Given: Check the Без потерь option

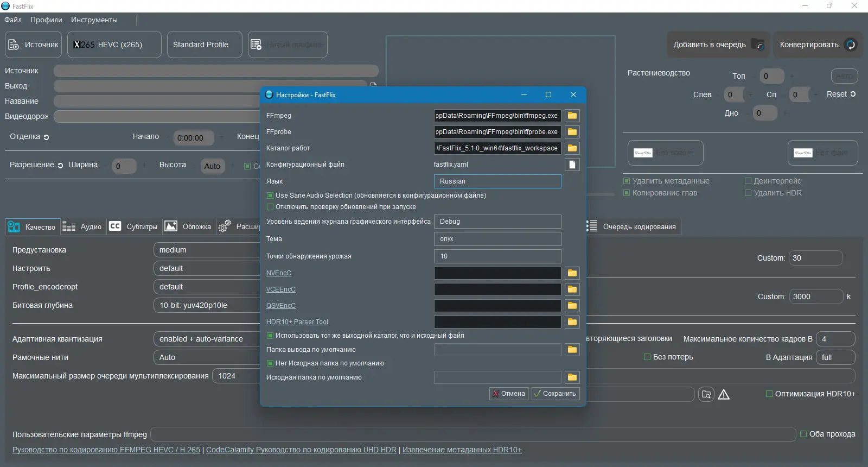Looking at the screenshot, I should click(x=647, y=357).
